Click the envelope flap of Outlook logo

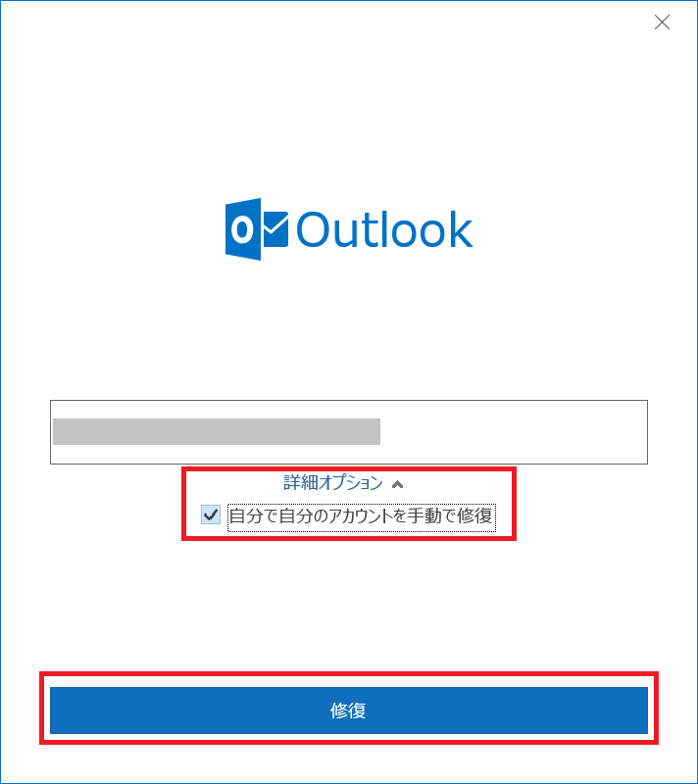pyautogui.click(x=275, y=223)
